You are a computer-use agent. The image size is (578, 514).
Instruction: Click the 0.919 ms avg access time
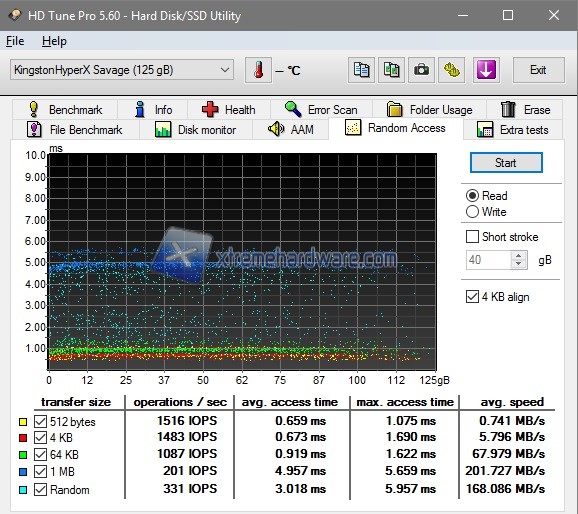pyautogui.click(x=300, y=454)
